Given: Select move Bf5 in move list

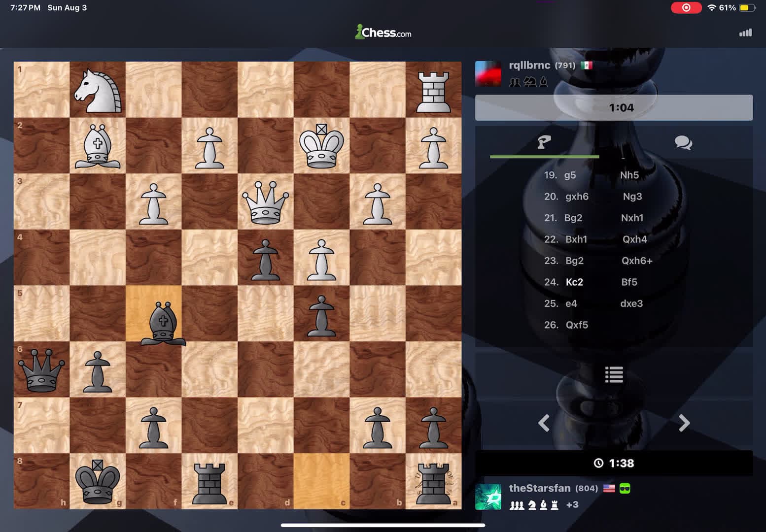Looking at the screenshot, I should [x=629, y=282].
